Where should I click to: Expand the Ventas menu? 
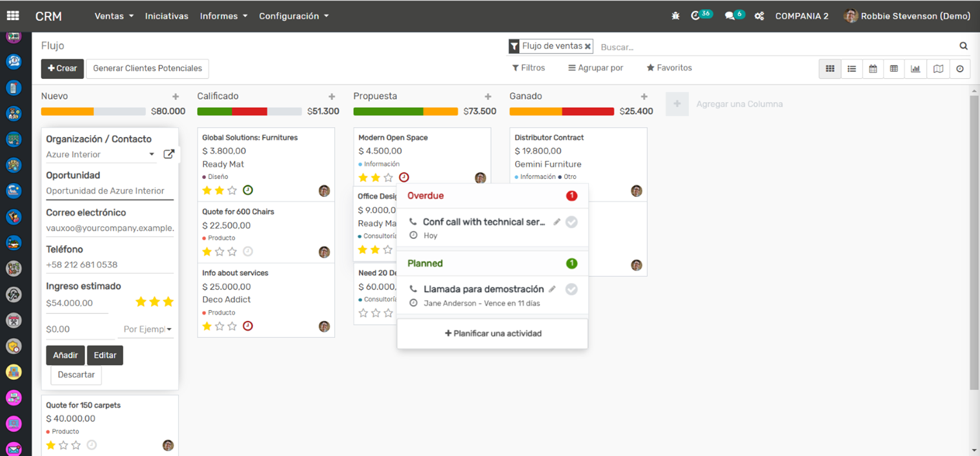(114, 16)
